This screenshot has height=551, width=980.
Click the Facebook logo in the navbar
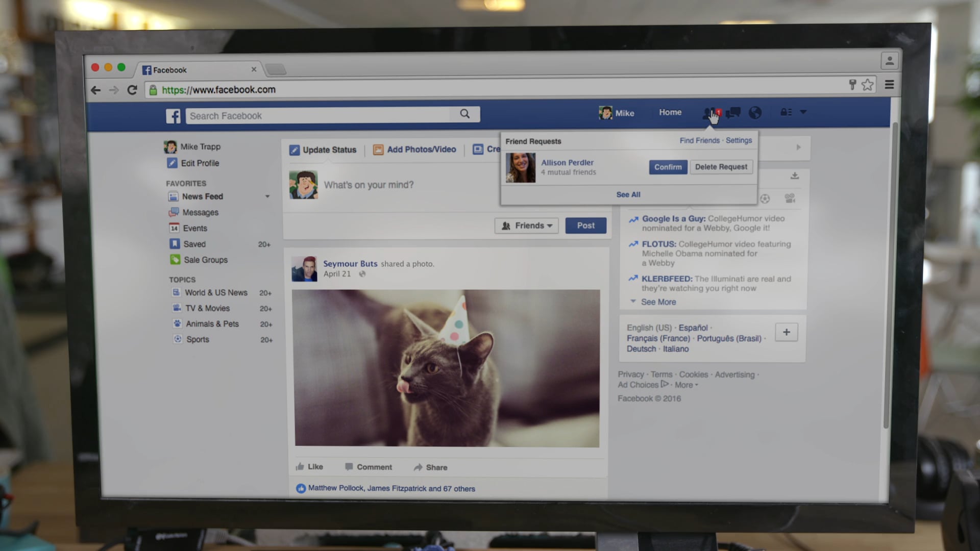[x=173, y=116]
